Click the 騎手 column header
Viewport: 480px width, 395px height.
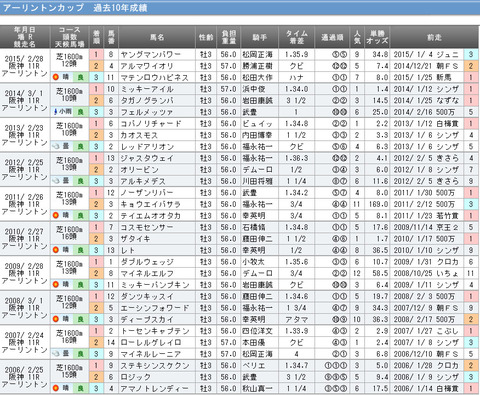tap(259, 37)
